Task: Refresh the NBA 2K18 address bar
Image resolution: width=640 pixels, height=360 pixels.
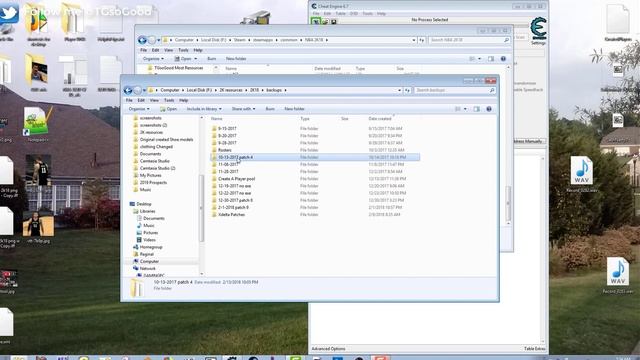Action: 422,40
